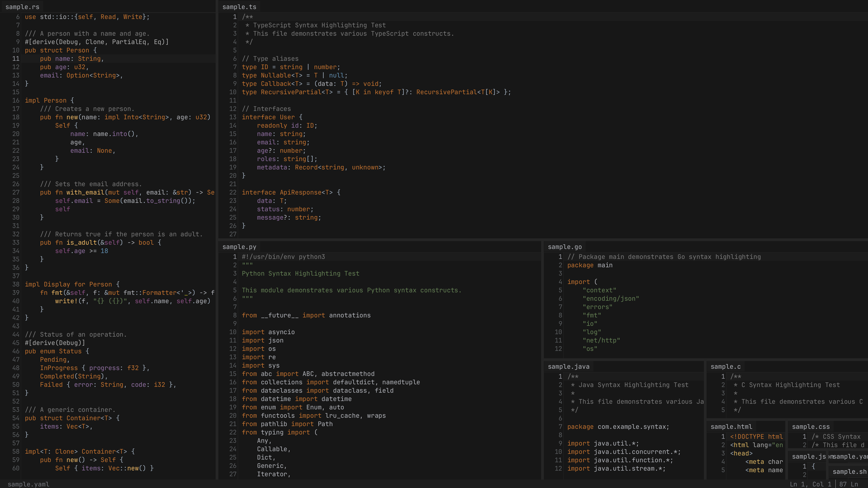Activate the sample.py tab
Viewport: 868px width, 488px height.
(239, 247)
